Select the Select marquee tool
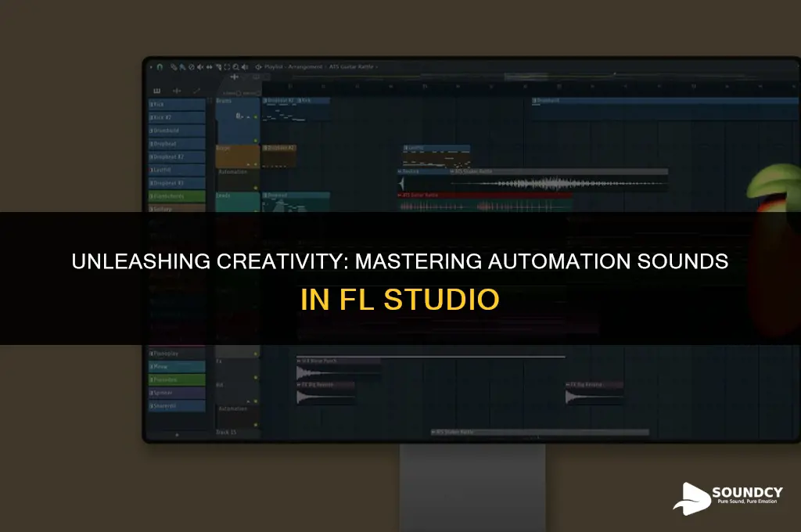The image size is (801, 532). (x=227, y=67)
